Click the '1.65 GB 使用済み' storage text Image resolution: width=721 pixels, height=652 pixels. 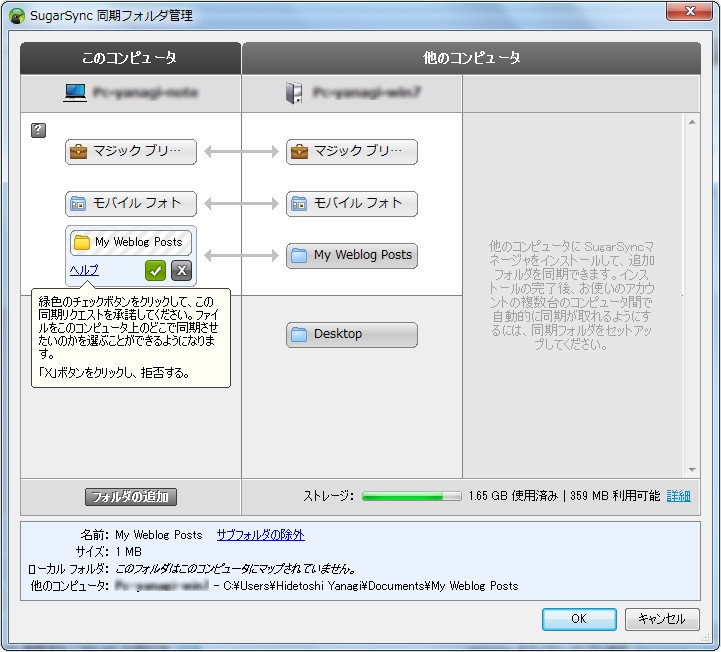(x=513, y=496)
